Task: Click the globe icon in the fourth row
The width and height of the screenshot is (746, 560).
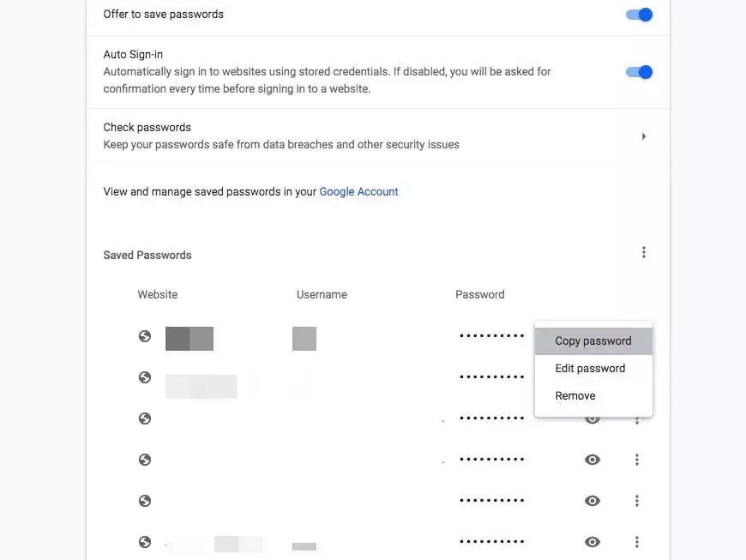Action: pos(145,460)
